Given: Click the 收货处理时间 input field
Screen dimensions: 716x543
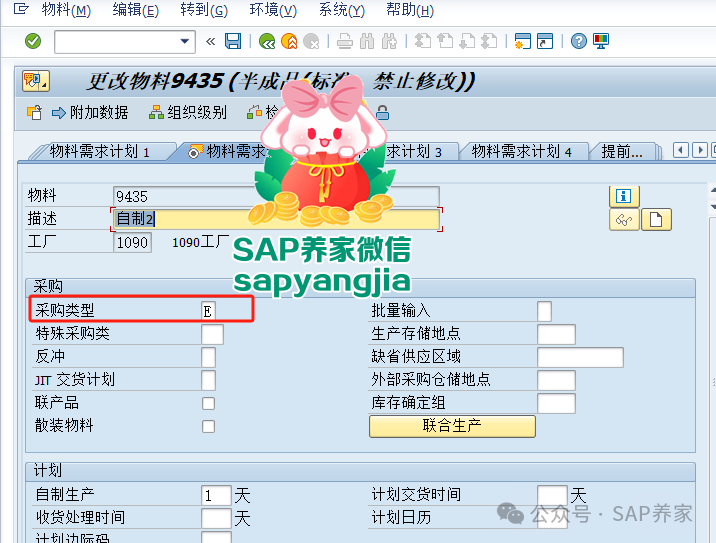Looking at the screenshot, I should point(216,518).
